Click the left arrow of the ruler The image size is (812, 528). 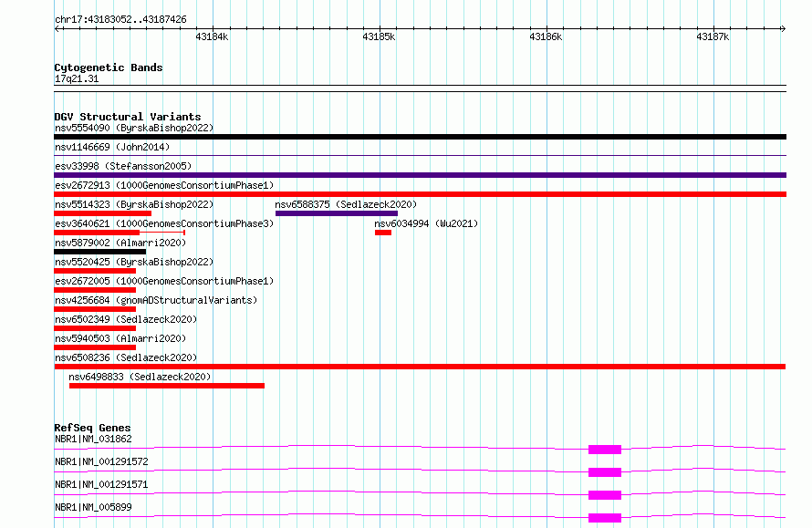click(57, 29)
